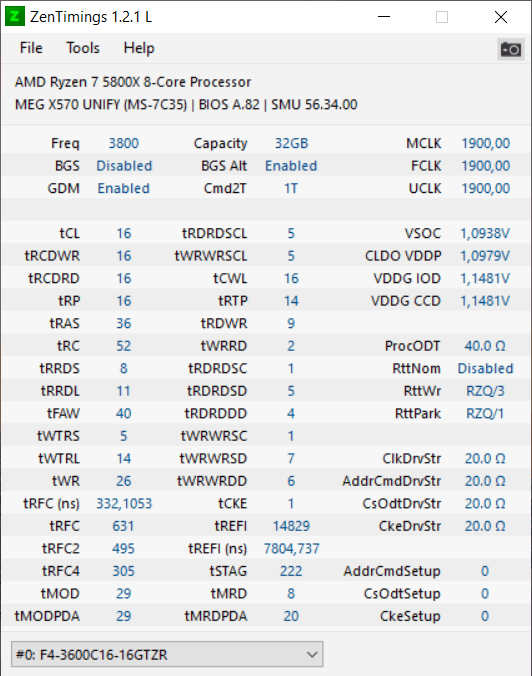Image resolution: width=532 pixels, height=676 pixels.
Task: Minimize the ZenTimings window
Action: pyautogui.click(x=384, y=17)
